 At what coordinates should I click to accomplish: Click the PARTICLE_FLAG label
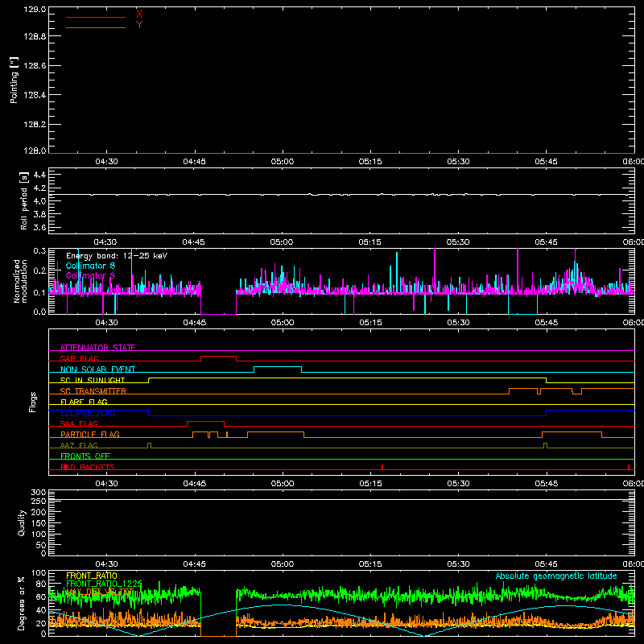(x=90, y=435)
